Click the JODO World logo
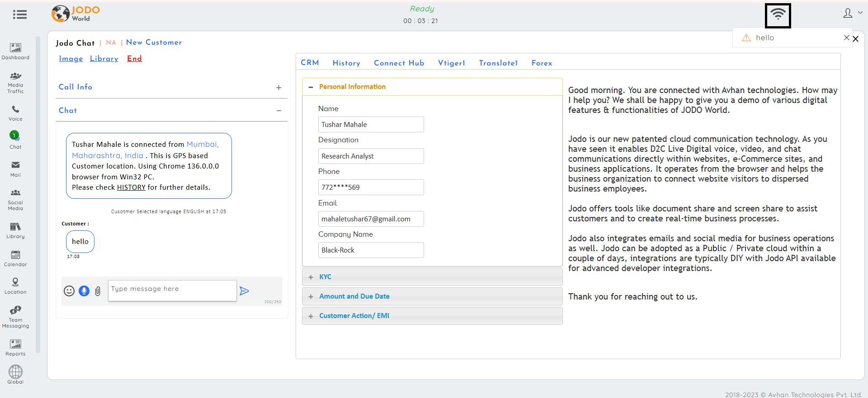Screen dimensions: 868x398 (75, 14)
